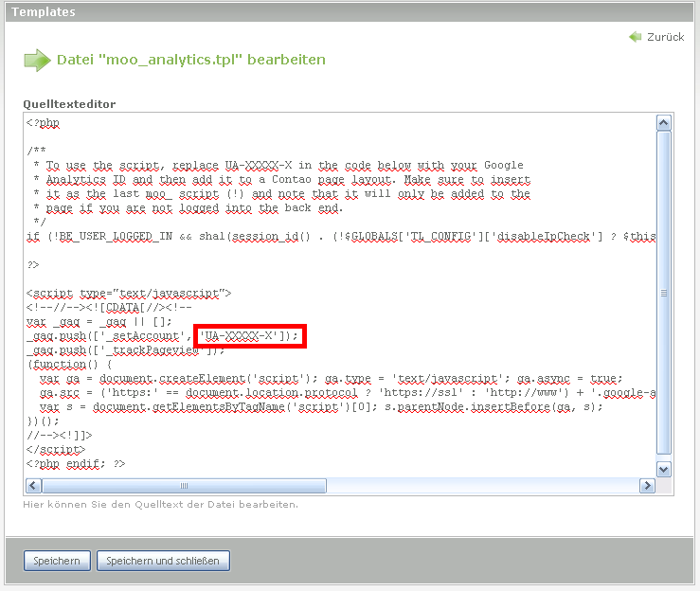
Task: Click the help text below the editor
Action: [x=160, y=504]
